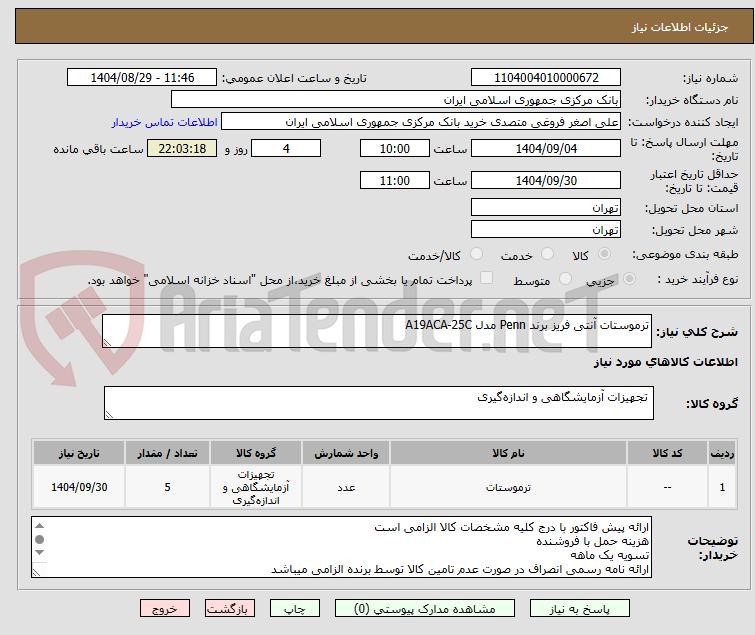Click the نام کالا column header
Image resolution: width=755 pixels, height=635 pixels.
pyautogui.click(x=508, y=453)
